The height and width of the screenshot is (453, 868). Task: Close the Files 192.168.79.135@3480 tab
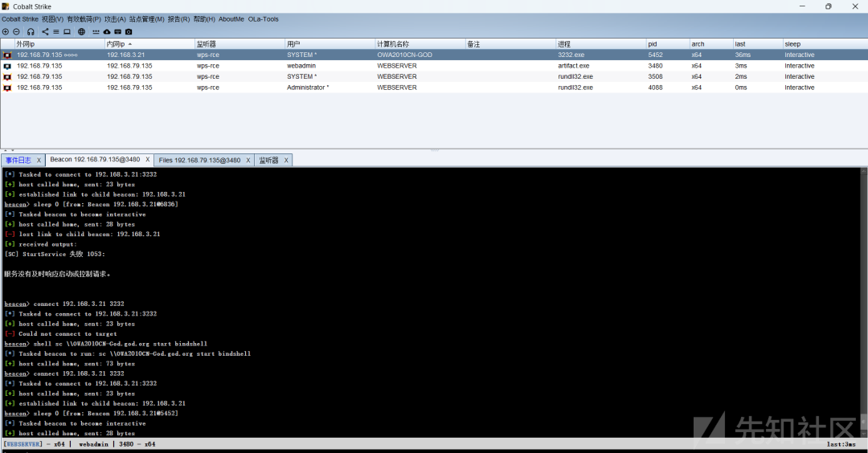(248, 160)
